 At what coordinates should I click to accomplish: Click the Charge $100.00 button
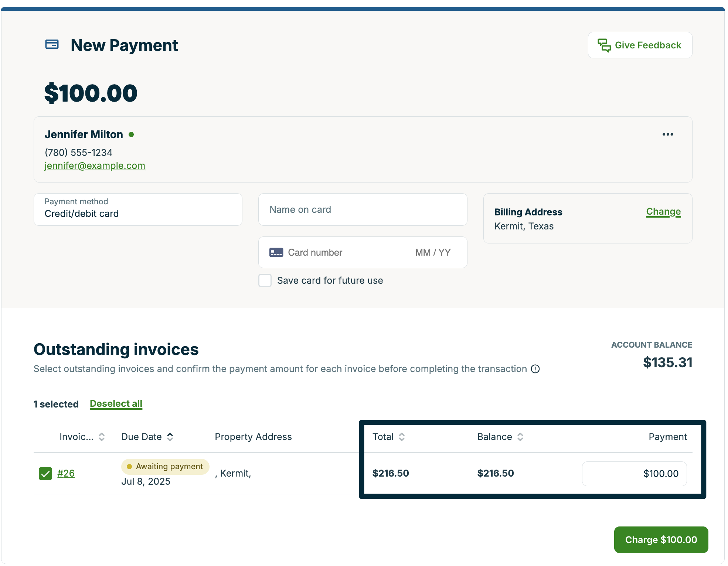pos(661,539)
